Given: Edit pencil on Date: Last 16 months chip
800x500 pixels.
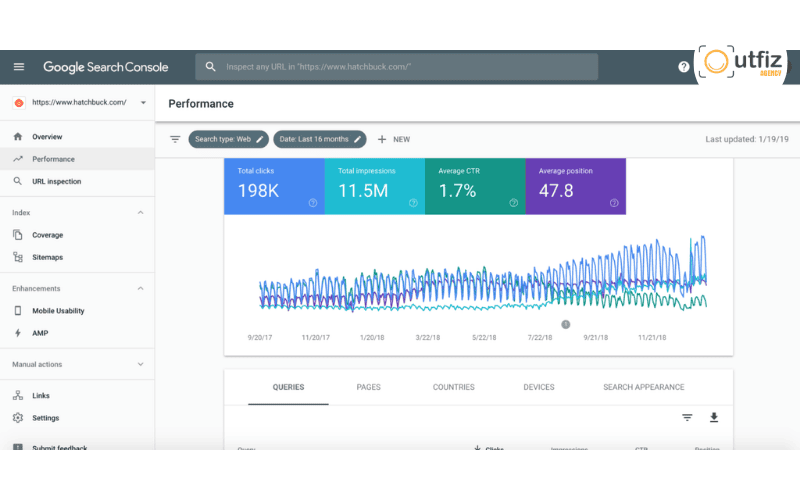Looking at the screenshot, I should pos(357,139).
